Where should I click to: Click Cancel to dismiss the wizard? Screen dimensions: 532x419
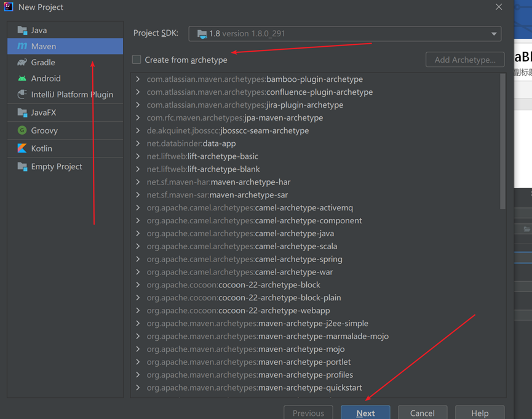coord(423,413)
